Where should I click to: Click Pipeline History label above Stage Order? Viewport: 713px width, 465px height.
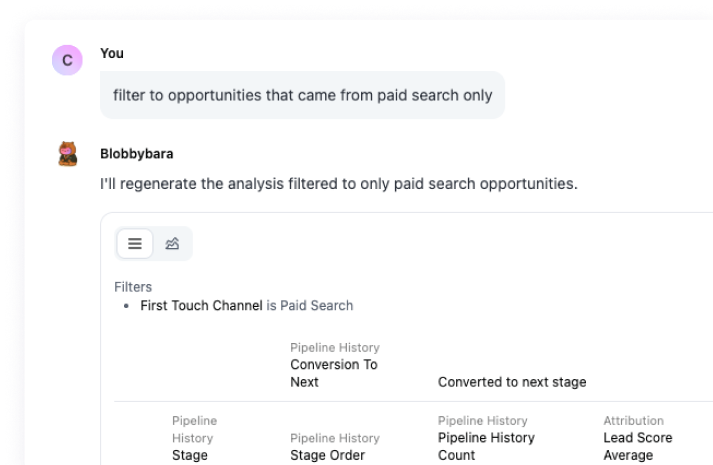(x=334, y=438)
